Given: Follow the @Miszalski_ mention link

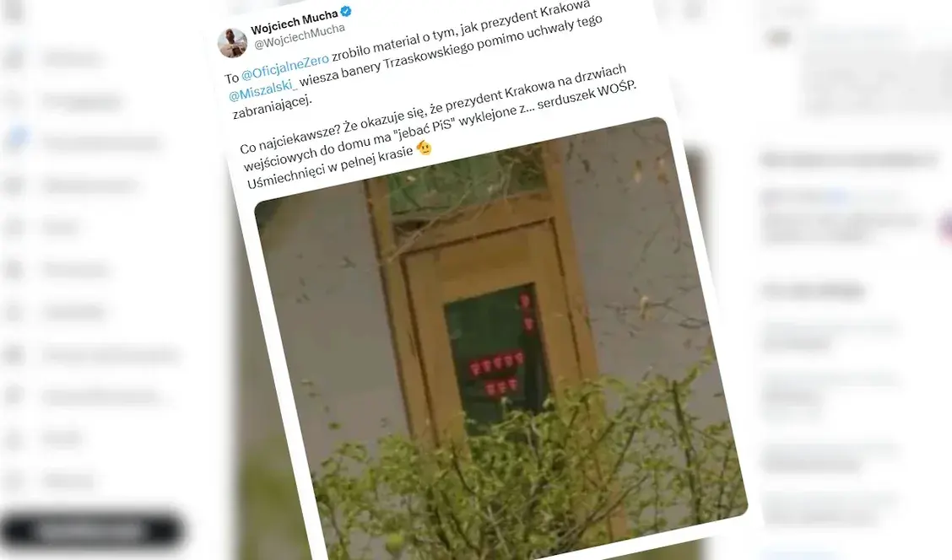Looking at the screenshot, I should pos(262,89).
